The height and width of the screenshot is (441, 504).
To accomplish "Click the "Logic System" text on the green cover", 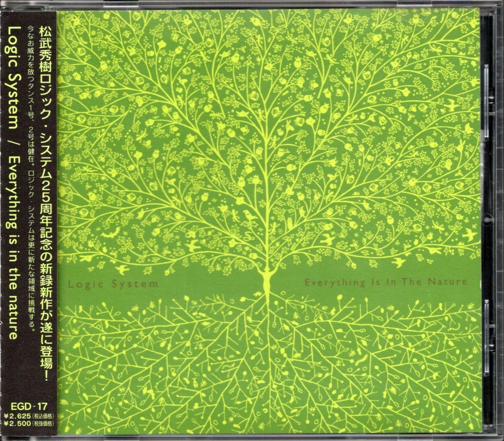I will pyautogui.click(x=113, y=285).
